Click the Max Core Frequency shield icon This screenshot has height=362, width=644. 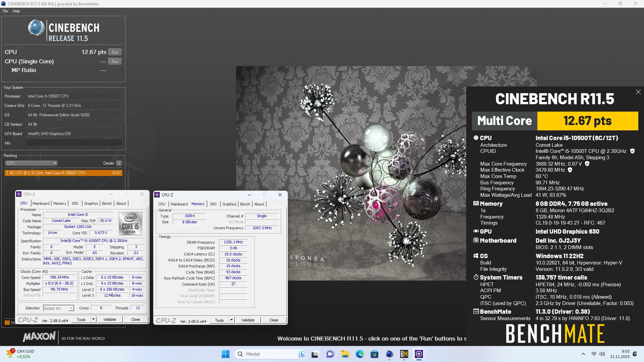coord(587,164)
